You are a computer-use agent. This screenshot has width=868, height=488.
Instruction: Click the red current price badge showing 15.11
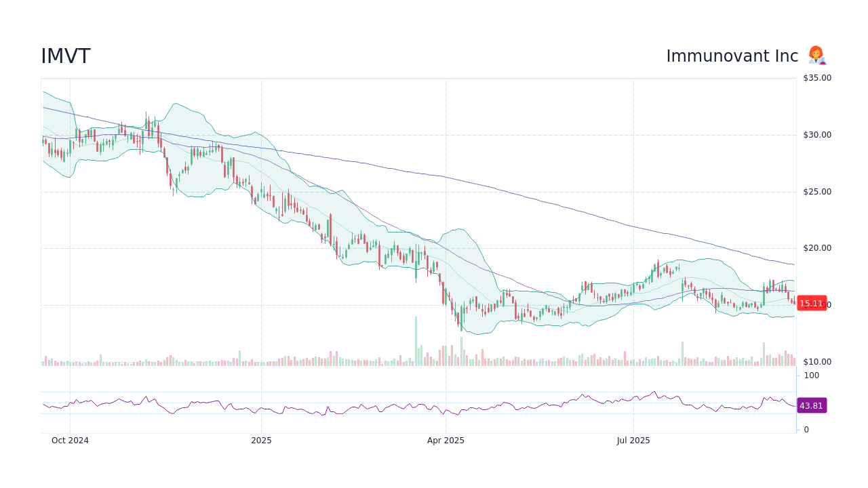pyautogui.click(x=811, y=303)
